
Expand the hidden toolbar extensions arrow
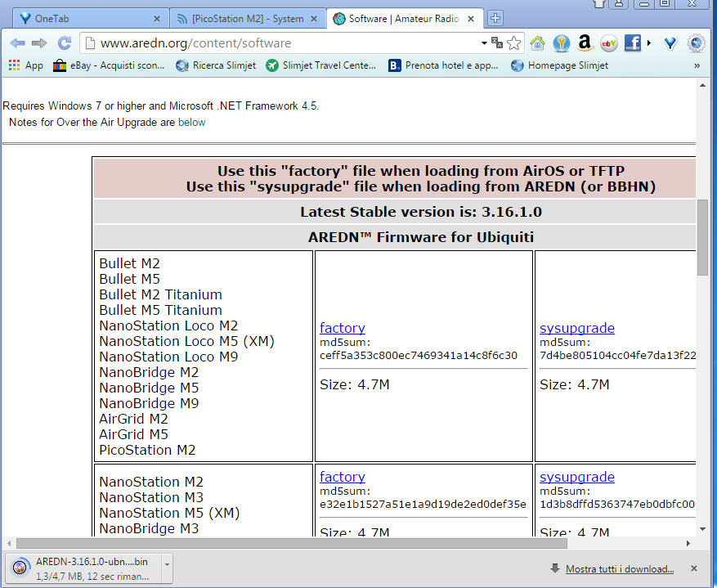click(649, 43)
